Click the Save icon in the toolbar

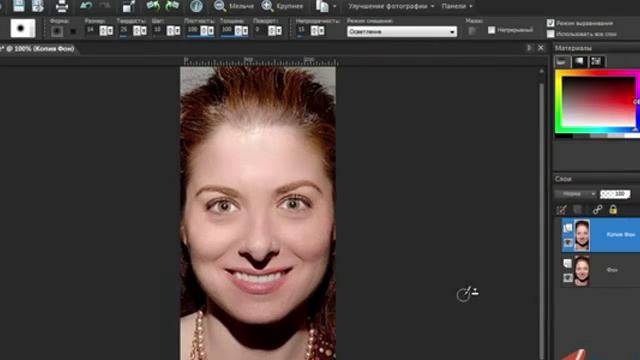pyautogui.click(x=18, y=6)
